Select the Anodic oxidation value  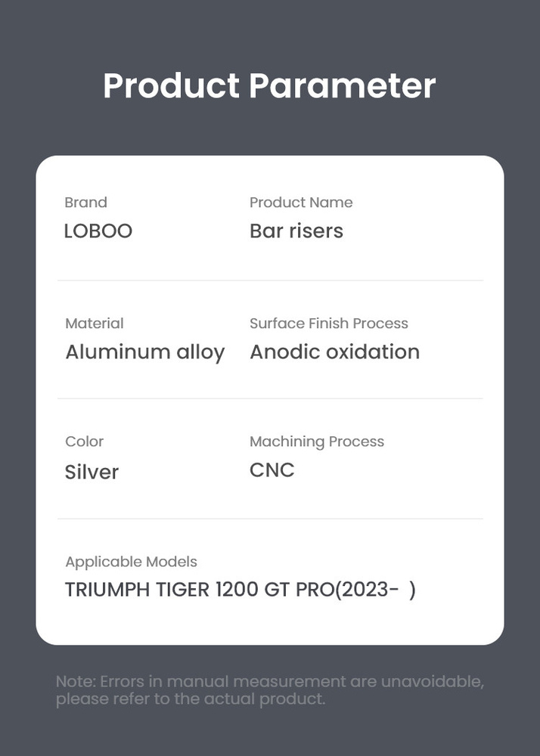coord(334,352)
